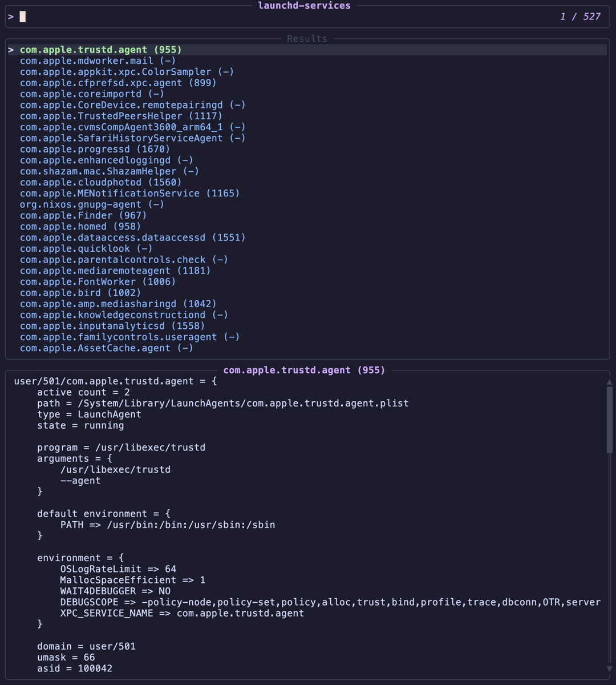Click the '--agent' argument line

click(80, 481)
